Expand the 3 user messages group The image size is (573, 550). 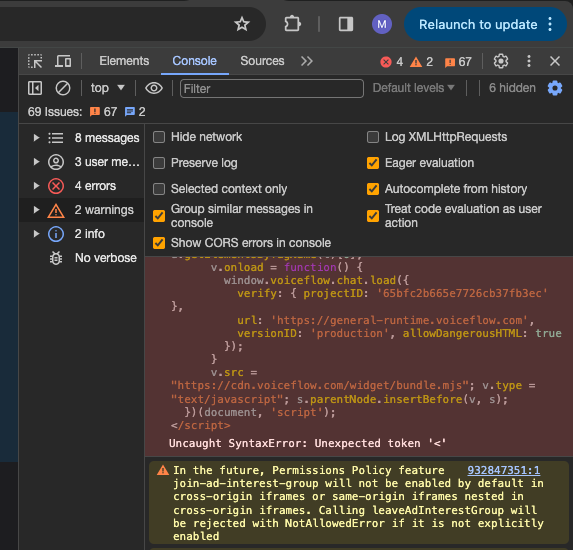[36, 162]
